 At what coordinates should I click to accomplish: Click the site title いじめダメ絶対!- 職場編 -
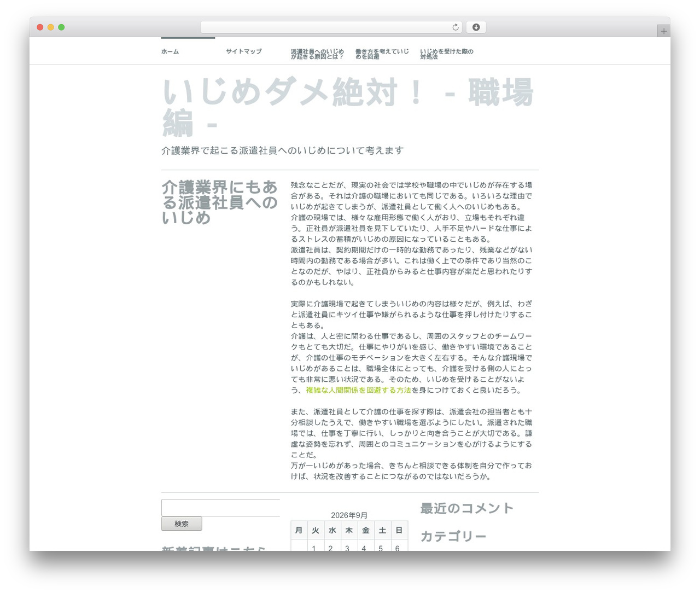(348, 107)
